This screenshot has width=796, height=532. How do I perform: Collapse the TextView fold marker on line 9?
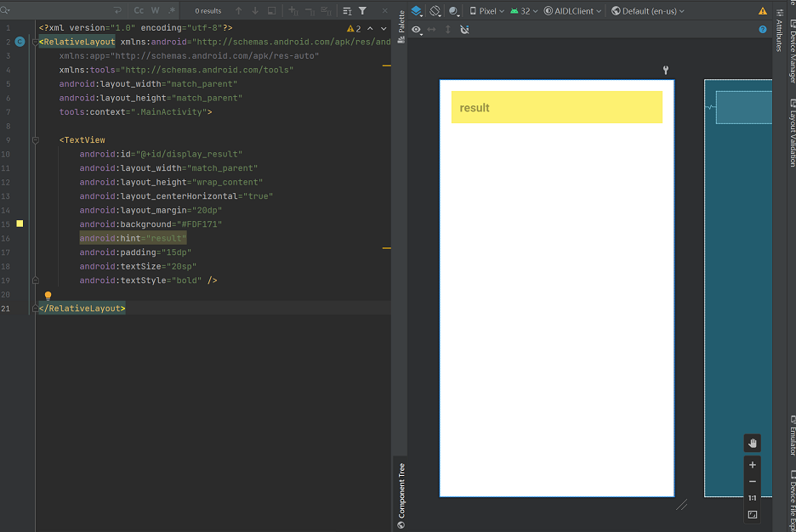36,140
